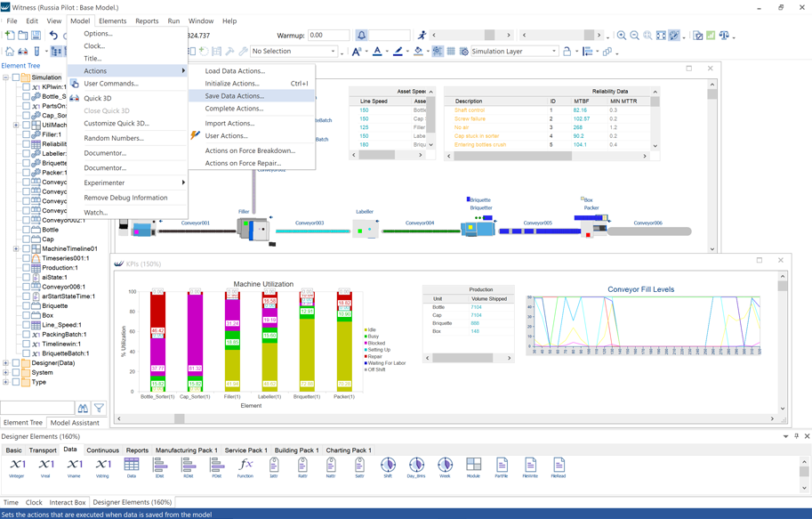Tick the checkbox beside Designer(Data) folder

pyautogui.click(x=16, y=363)
